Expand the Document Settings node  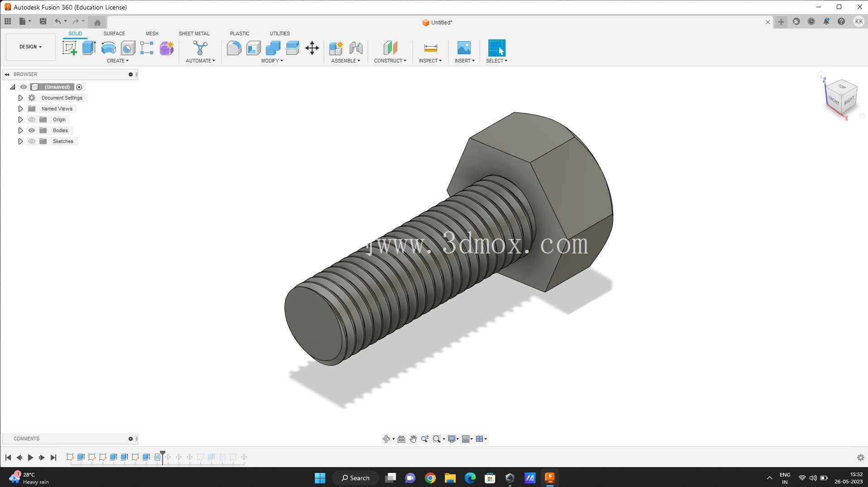click(x=20, y=98)
